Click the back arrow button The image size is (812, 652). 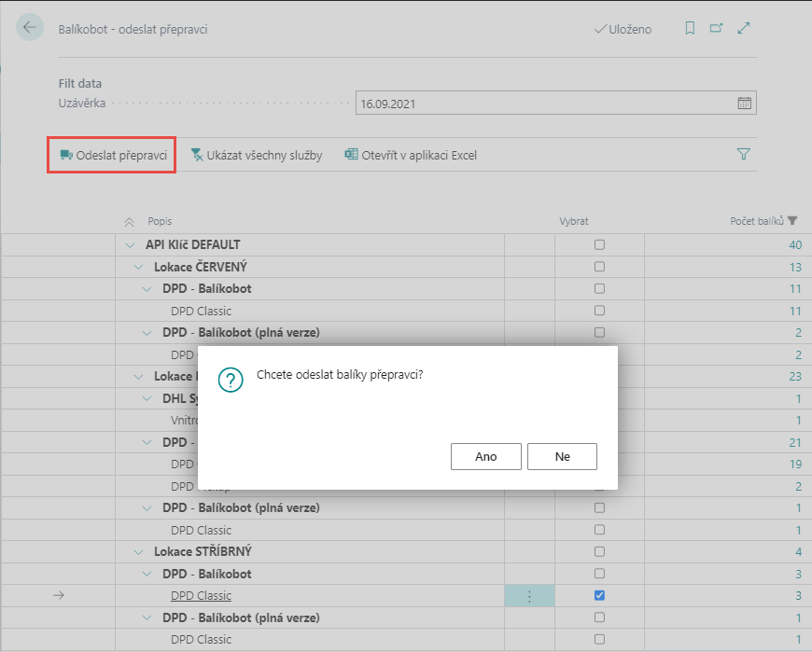tap(30, 28)
